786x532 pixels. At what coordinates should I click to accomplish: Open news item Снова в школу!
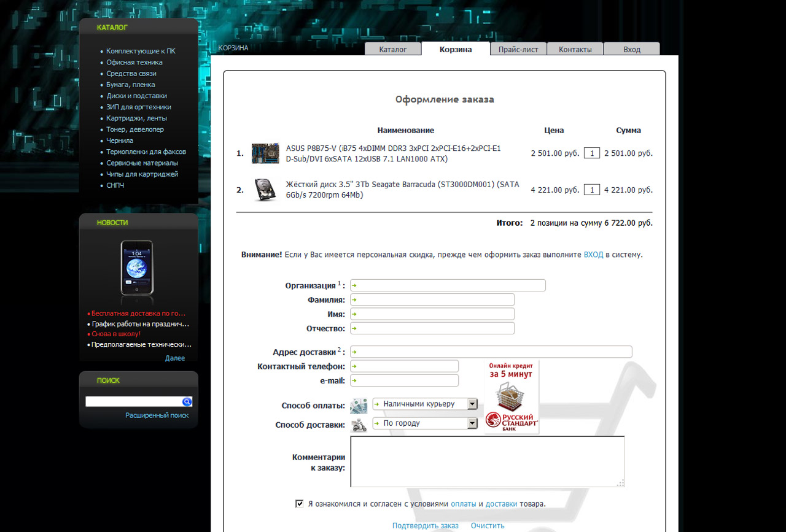pos(116,334)
